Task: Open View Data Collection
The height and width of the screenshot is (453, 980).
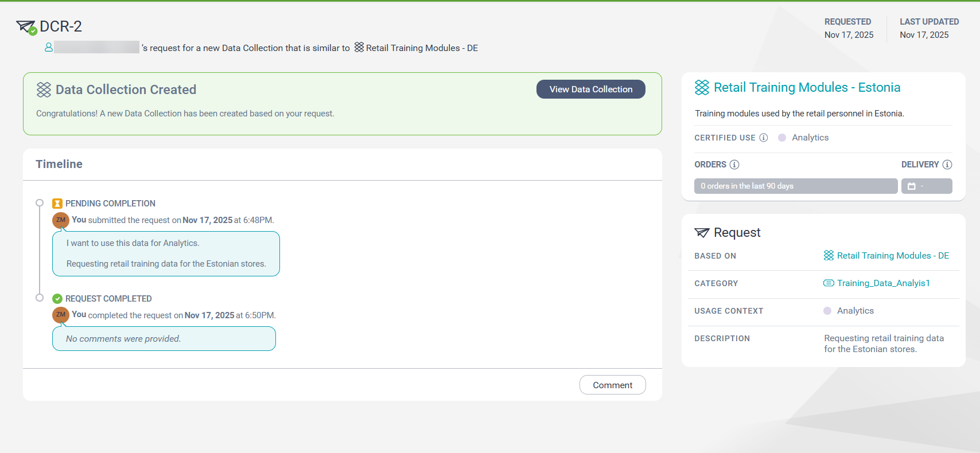Action: [591, 89]
